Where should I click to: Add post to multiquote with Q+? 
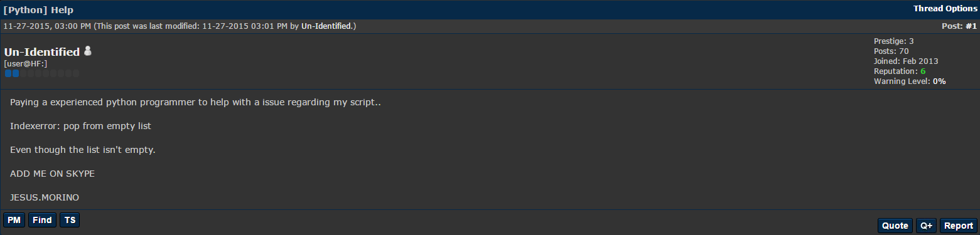926,226
